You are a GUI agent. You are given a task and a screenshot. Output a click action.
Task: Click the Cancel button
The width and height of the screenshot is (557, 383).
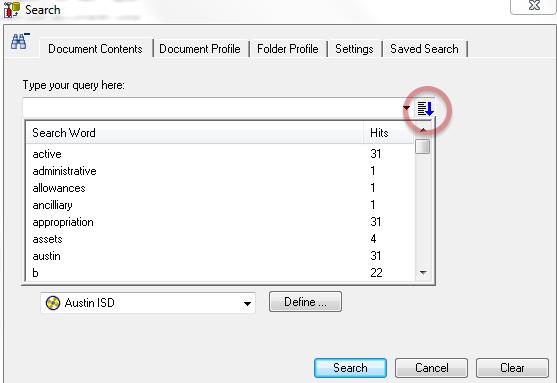[x=431, y=368]
